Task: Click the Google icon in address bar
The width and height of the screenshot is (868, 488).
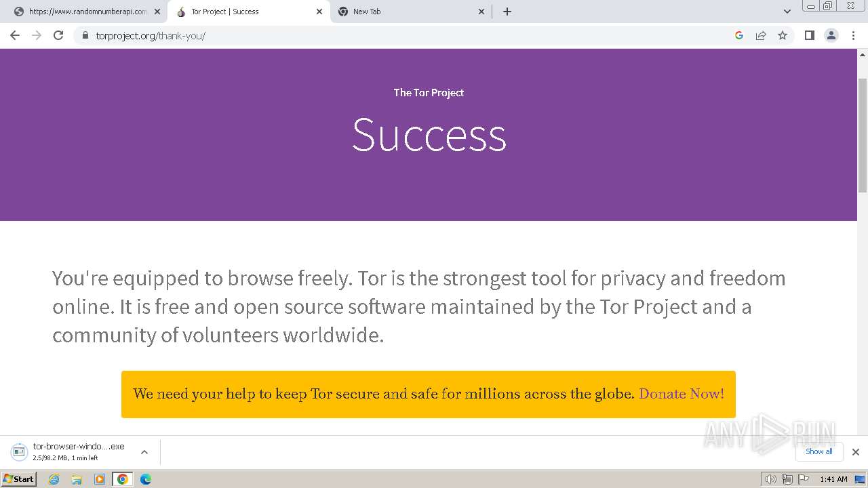Action: coord(739,35)
